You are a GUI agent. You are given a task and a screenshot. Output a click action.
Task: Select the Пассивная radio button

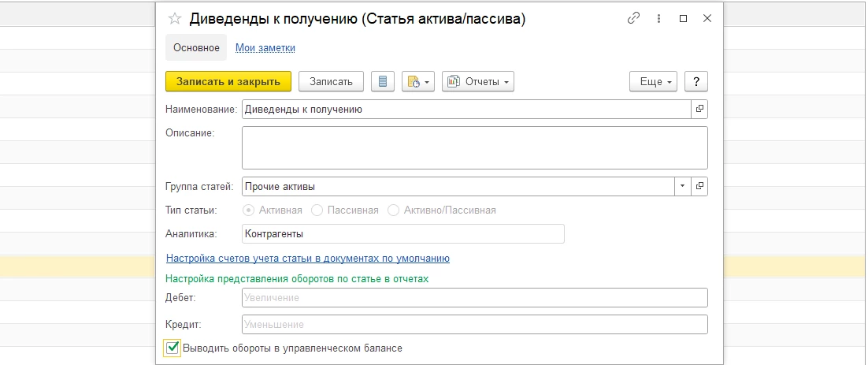click(x=317, y=210)
